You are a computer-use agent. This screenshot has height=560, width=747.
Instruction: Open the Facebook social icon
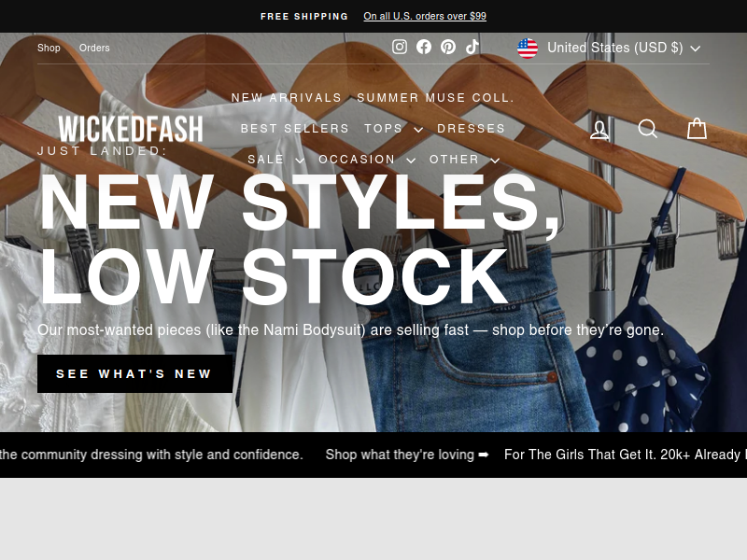[x=424, y=47]
